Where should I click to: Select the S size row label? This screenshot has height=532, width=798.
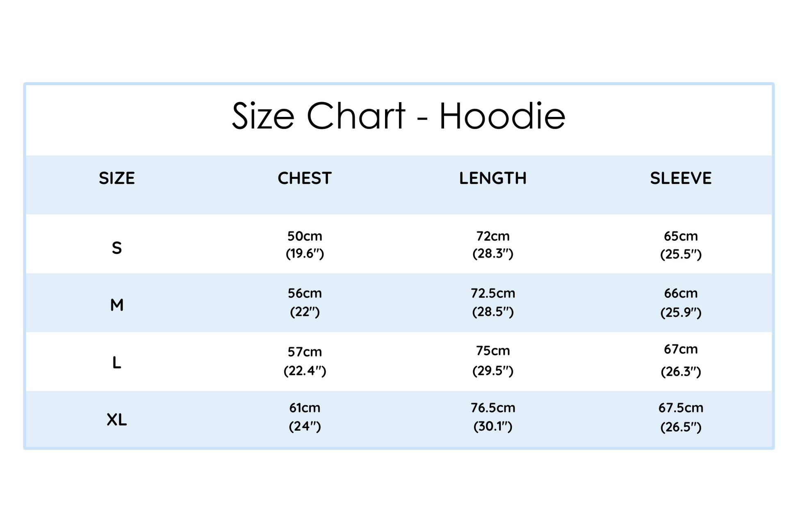pyautogui.click(x=117, y=248)
